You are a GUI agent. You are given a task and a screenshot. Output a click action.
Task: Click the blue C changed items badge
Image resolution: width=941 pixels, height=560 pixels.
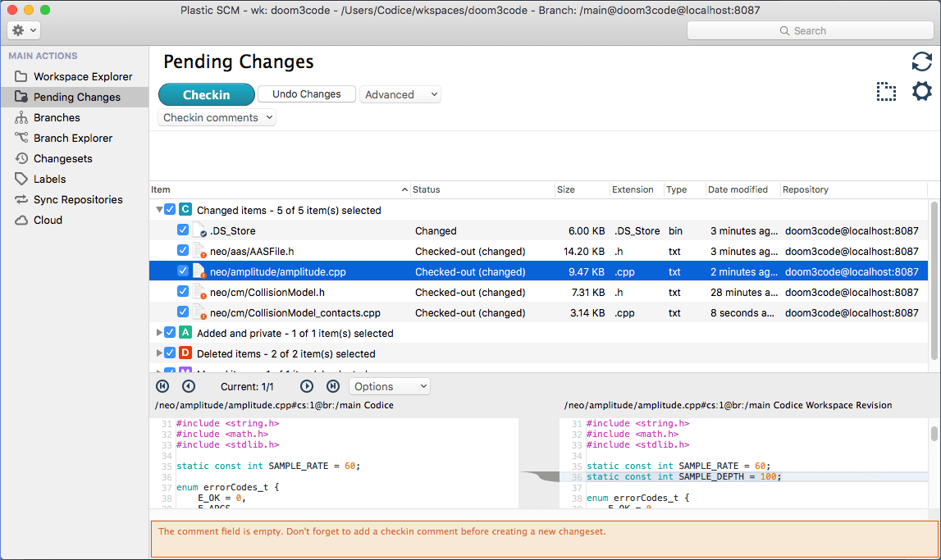coord(185,209)
